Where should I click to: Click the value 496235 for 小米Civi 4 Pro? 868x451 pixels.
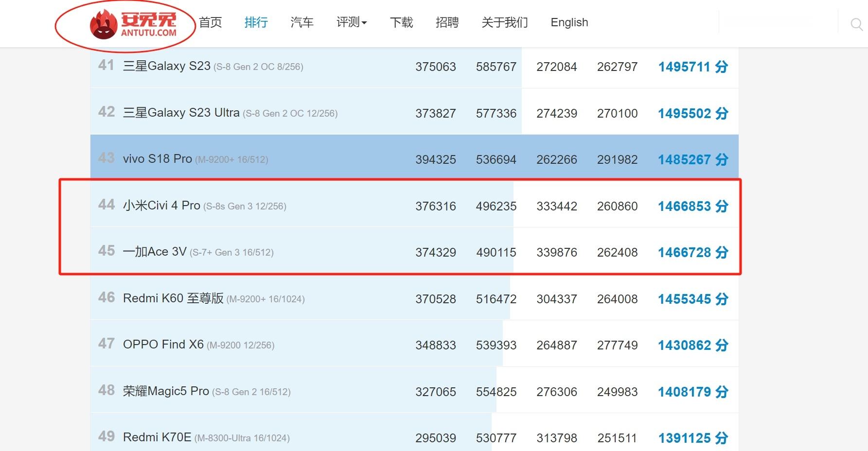(496, 206)
